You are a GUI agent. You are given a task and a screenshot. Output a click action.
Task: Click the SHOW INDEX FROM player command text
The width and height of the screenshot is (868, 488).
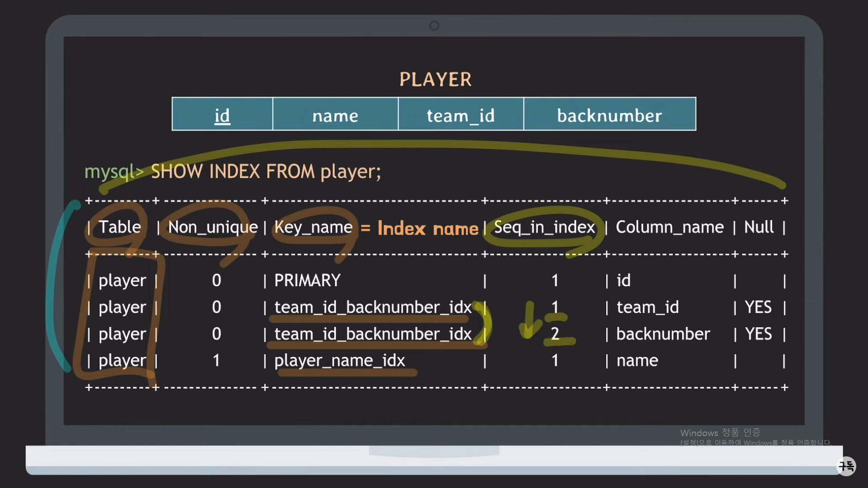pyautogui.click(x=266, y=172)
